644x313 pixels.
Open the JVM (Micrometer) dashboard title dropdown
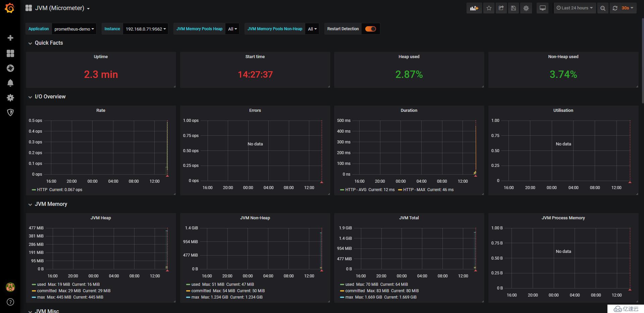[62, 8]
